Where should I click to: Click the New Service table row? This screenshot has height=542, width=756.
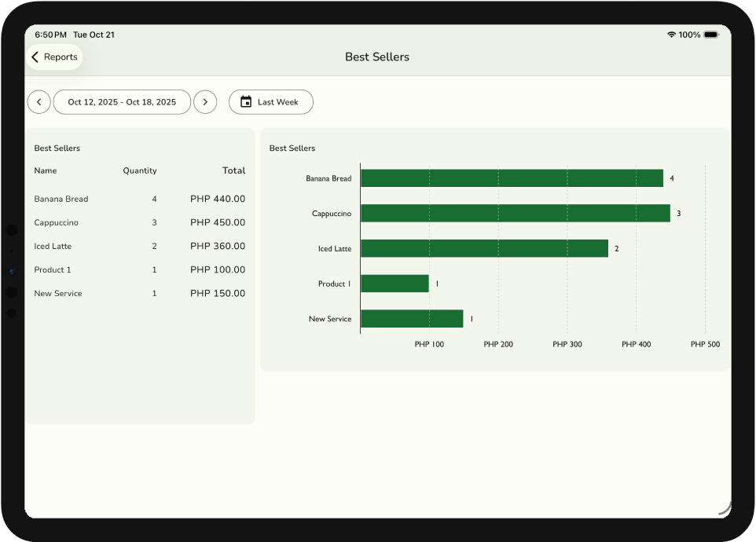[x=139, y=294]
